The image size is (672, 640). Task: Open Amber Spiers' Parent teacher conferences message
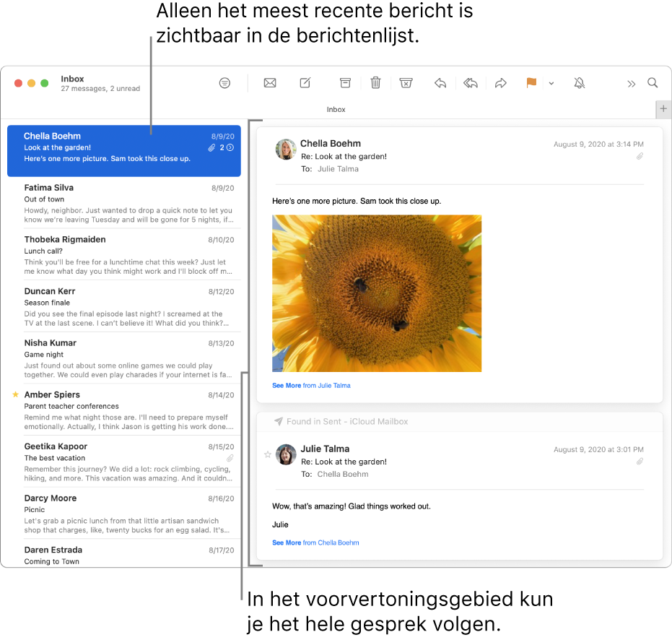point(128,410)
